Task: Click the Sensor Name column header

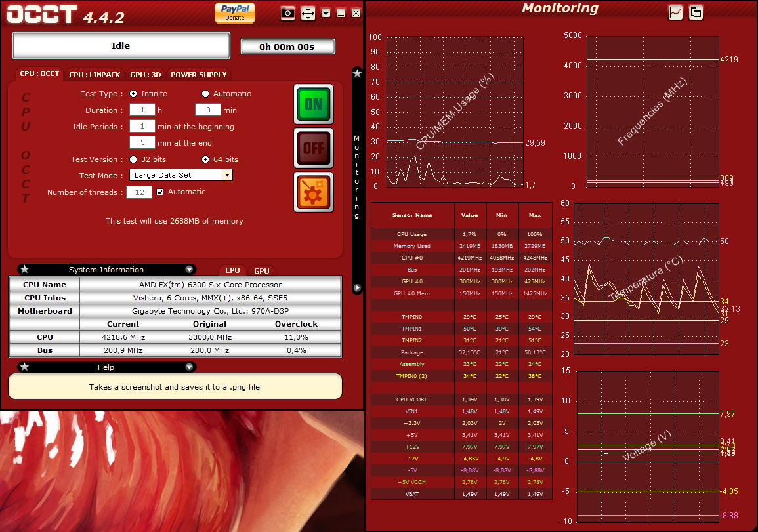Action: [412, 215]
